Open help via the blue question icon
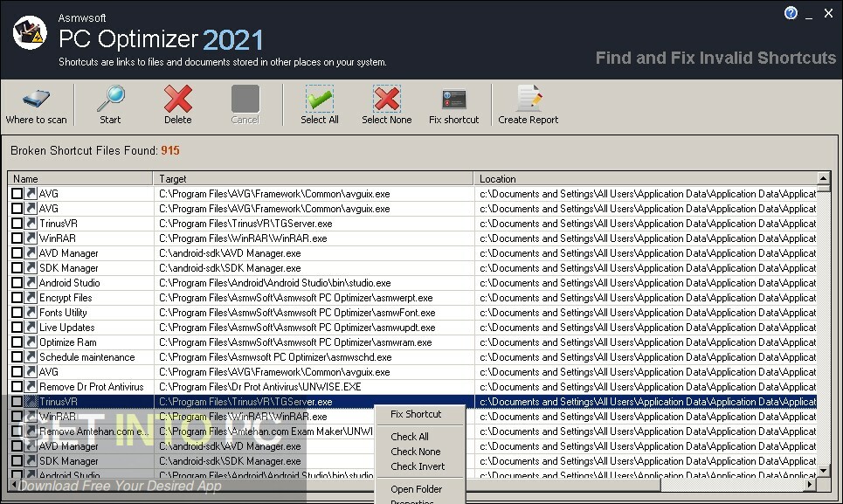 pyautogui.click(x=791, y=13)
